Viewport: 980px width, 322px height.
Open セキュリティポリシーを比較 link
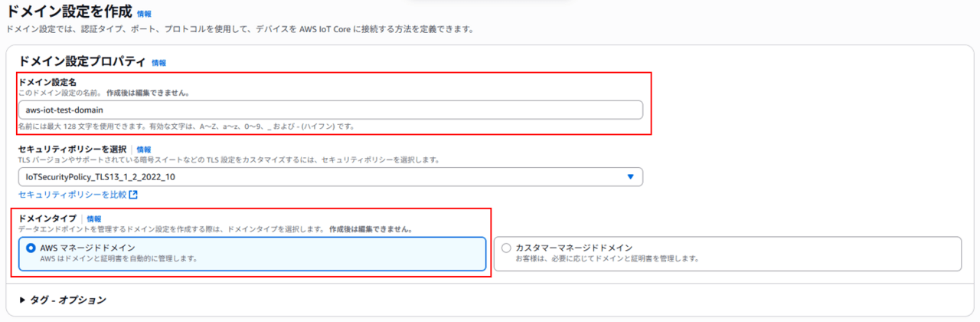click(72, 195)
